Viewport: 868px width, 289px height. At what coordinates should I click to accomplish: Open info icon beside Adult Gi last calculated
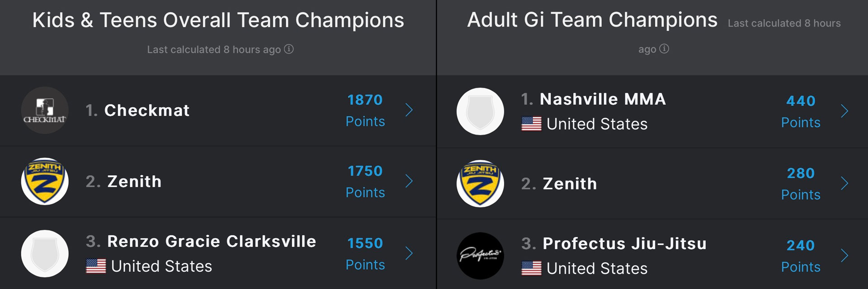(664, 49)
